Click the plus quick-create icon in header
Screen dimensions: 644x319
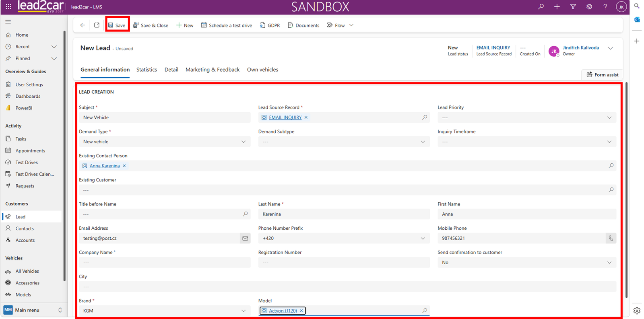pos(557,6)
